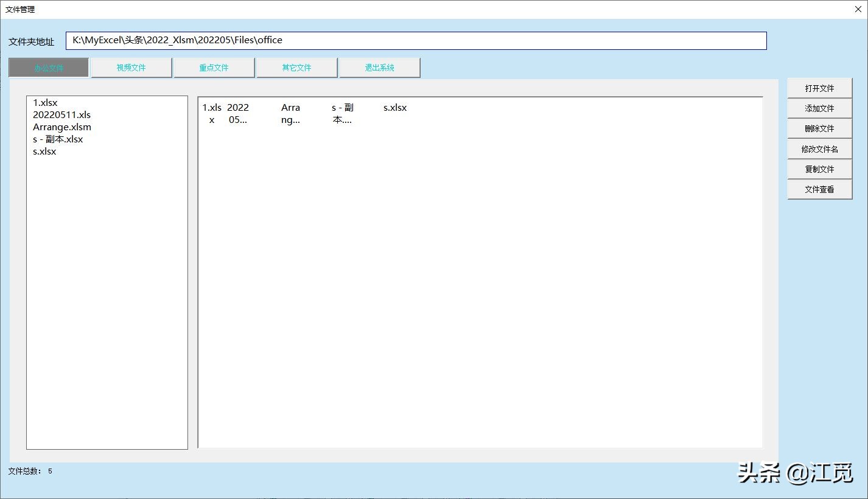Screen dimensions: 868x499
Task: Select s - 副本.xlsx in the list
Action: point(58,139)
